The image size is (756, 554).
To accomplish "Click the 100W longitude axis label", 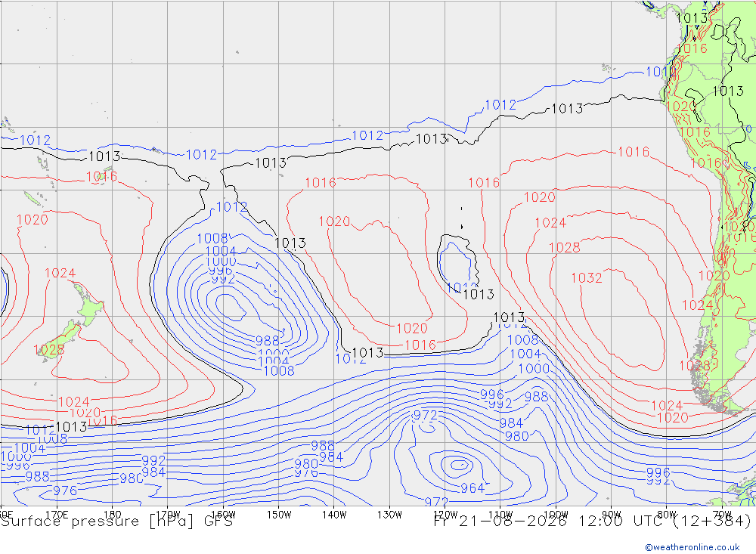I will 556,515.
